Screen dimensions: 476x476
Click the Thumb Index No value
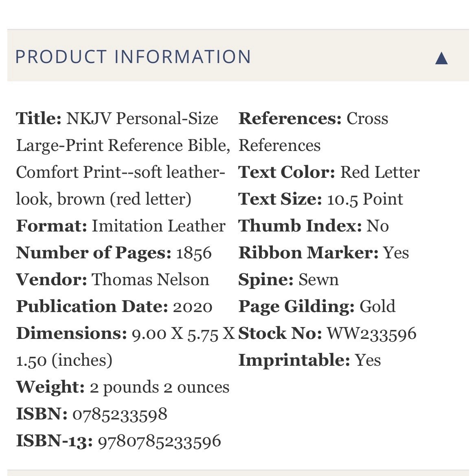[x=377, y=226]
